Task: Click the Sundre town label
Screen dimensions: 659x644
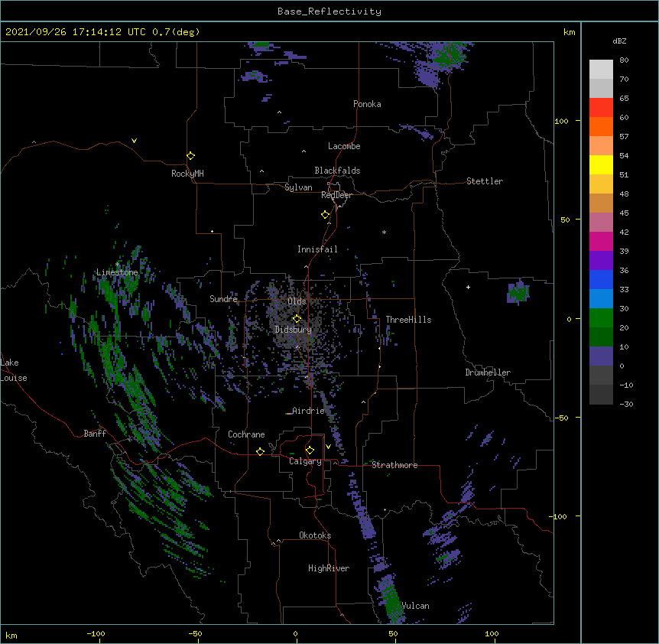Action: [x=223, y=299]
